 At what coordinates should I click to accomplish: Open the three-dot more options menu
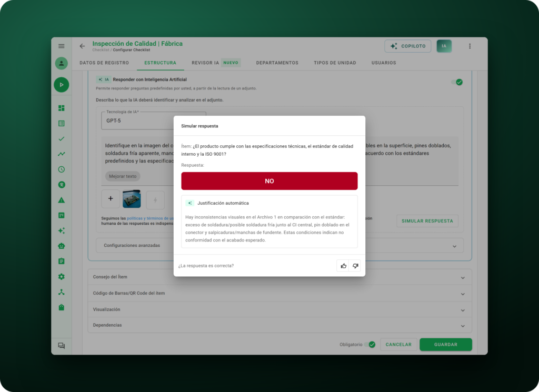click(470, 46)
